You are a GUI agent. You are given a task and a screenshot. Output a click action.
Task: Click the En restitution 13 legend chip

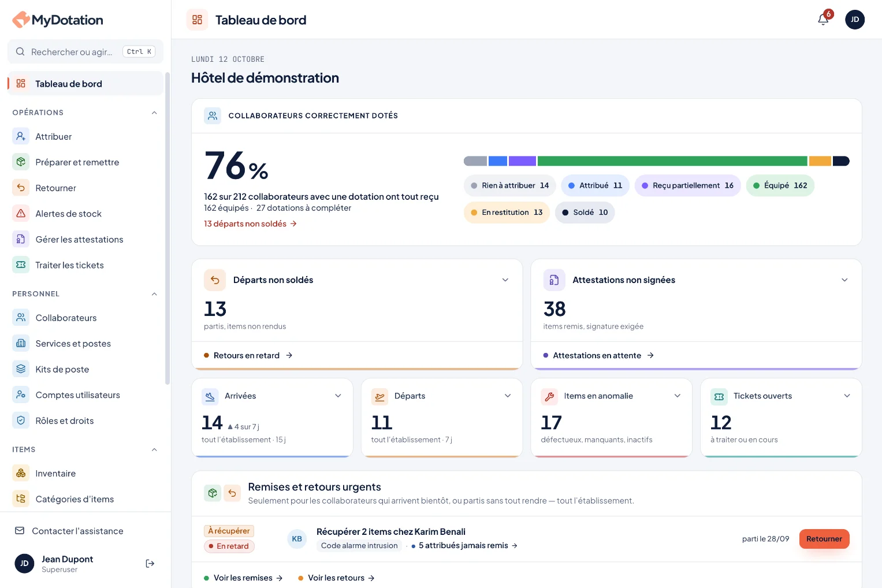[x=507, y=213]
